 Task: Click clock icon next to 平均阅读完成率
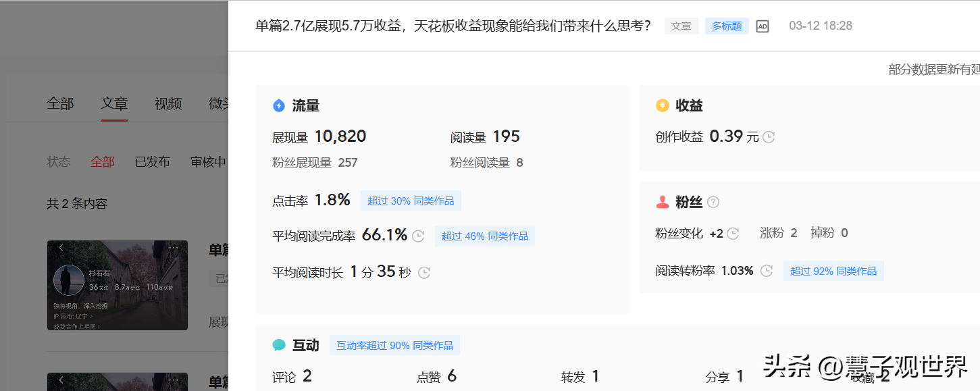tap(418, 236)
